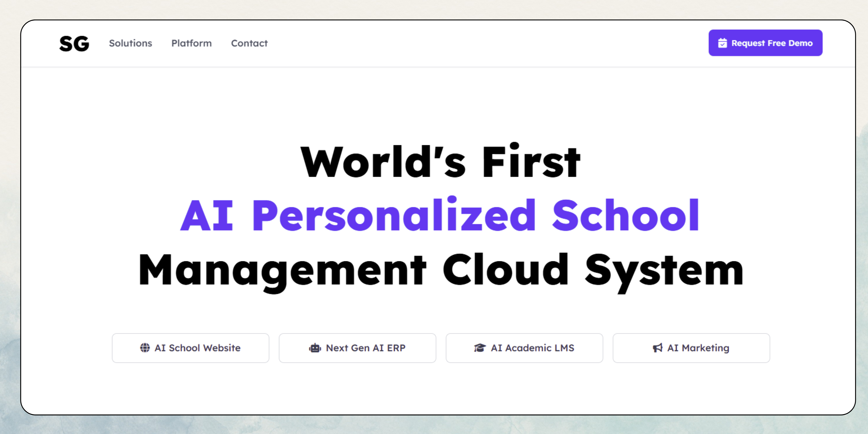Select the AI School Website option
Viewport: 868px width, 434px height.
coord(190,348)
